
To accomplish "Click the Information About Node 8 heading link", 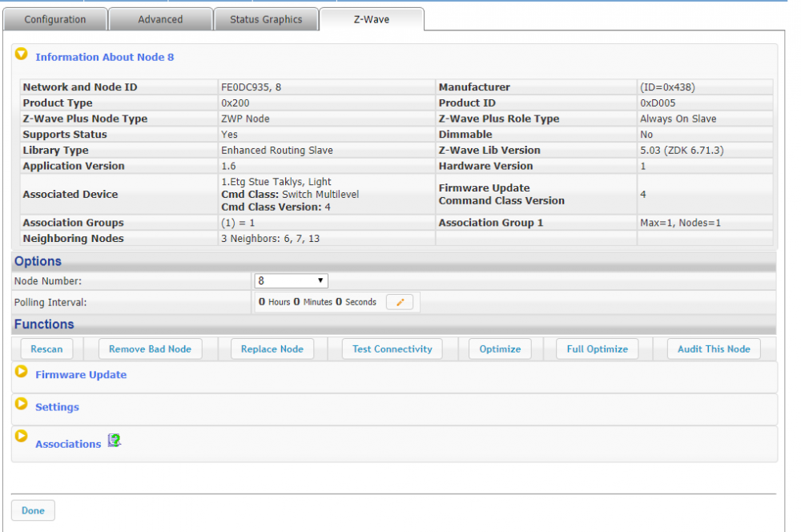I will 104,57.
